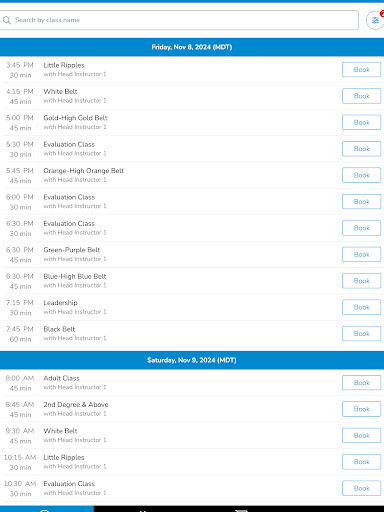Book the Blue-High Blue Belt class
384x512 pixels.
(x=361, y=281)
